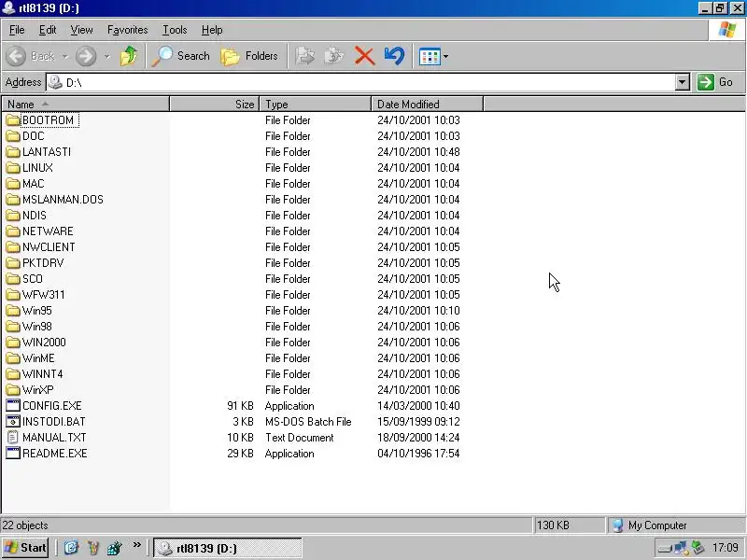This screenshot has height=560, width=747.
Task: Click the red Delete icon
Action: [364, 56]
